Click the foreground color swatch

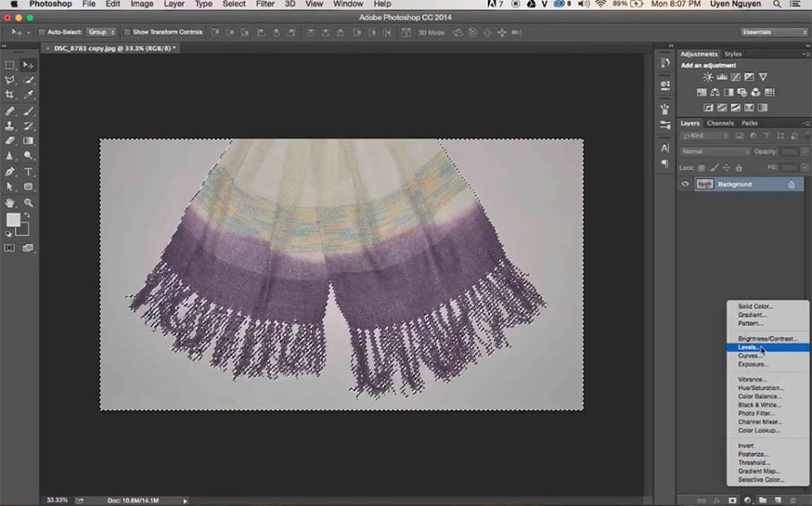[12, 220]
